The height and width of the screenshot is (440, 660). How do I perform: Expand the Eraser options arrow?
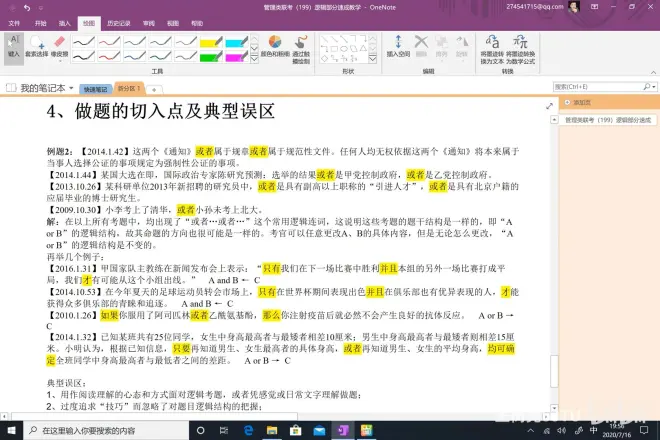coord(60,61)
